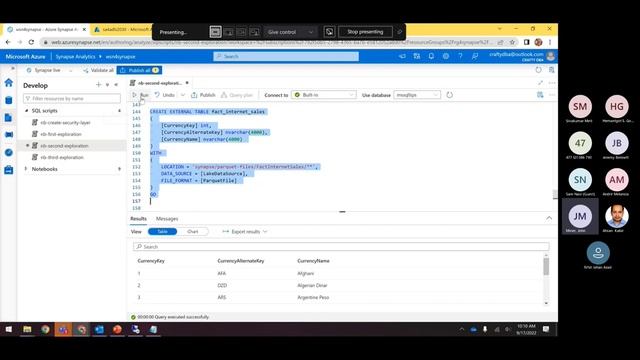This screenshot has width=640, height=360.
Task: Click the CurrencyKey column header
Action: (x=151, y=261)
